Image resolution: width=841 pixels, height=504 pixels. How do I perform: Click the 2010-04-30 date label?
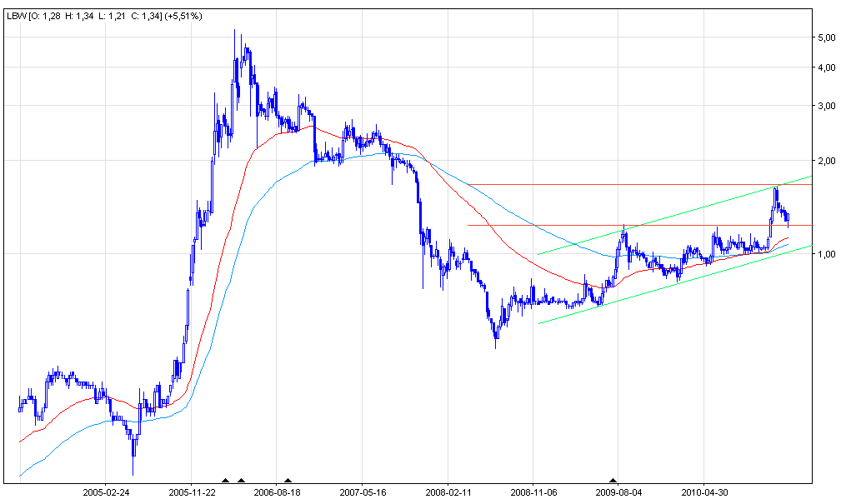[703, 492]
